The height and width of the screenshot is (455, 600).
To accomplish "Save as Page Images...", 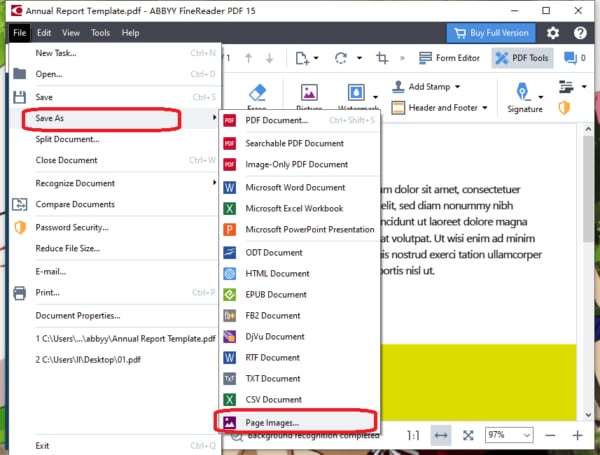I will click(300, 423).
